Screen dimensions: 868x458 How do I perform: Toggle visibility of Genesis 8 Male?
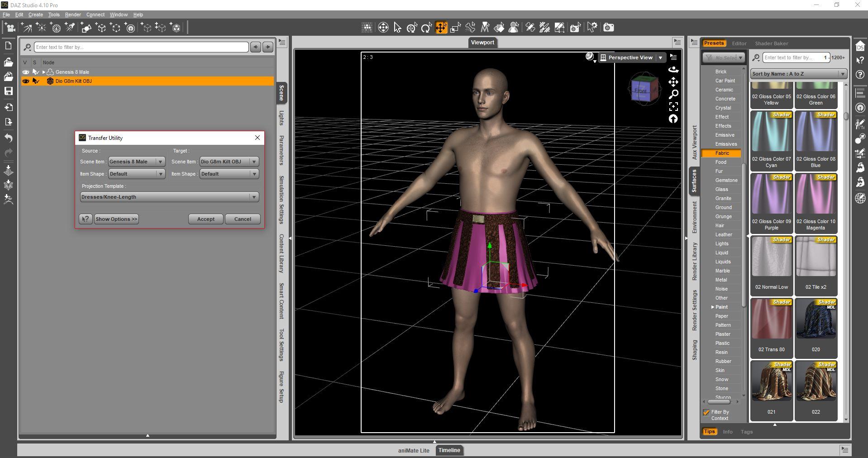[26, 72]
